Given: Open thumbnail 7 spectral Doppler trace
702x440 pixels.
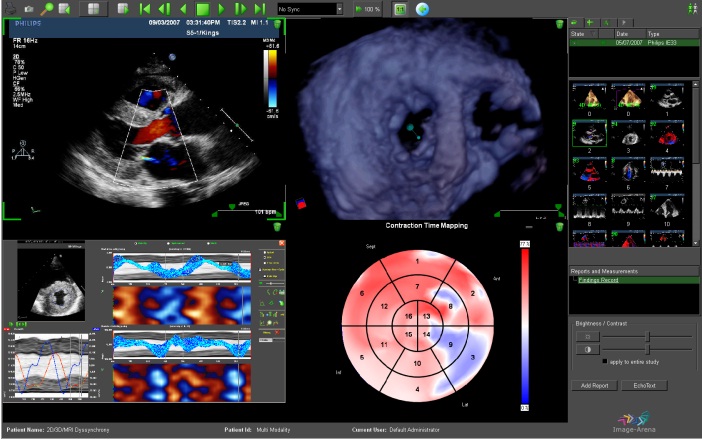Looking at the screenshot, I should point(667,170).
